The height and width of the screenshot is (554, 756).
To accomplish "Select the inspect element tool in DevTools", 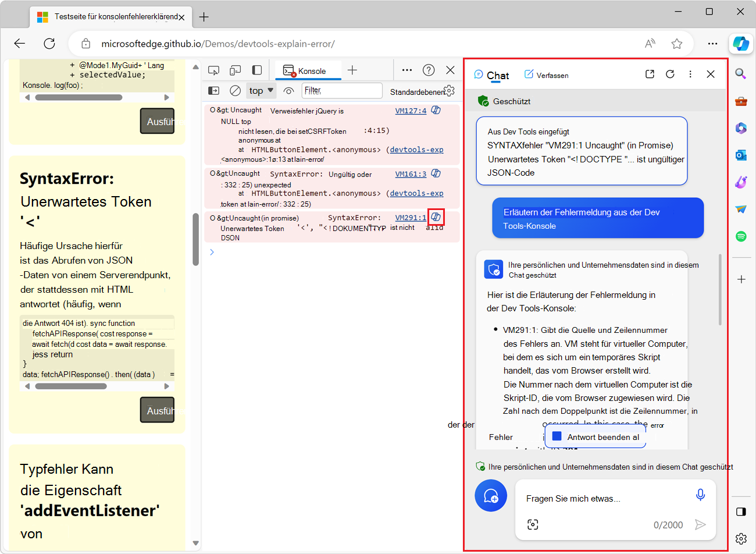I will (213, 69).
